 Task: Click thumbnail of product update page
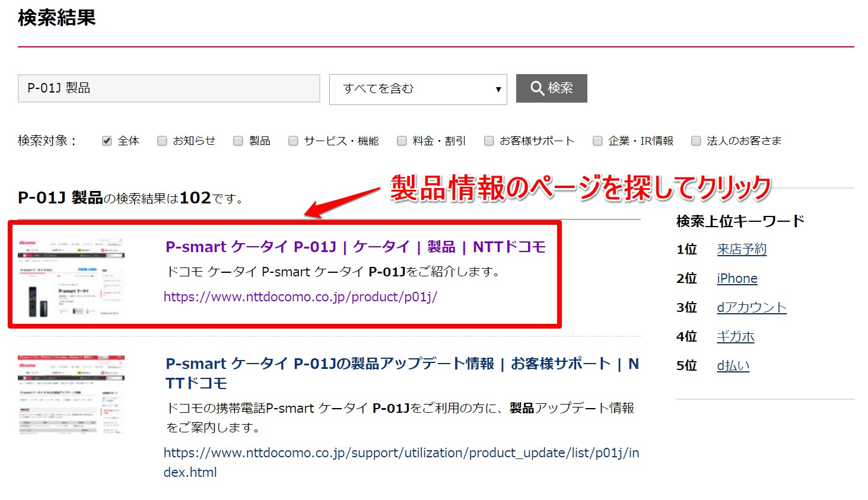(x=71, y=394)
